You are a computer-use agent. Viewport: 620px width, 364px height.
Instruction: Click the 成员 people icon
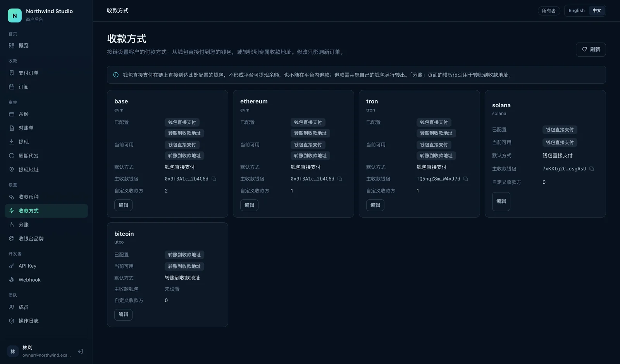pyautogui.click(x=12, y=307)
